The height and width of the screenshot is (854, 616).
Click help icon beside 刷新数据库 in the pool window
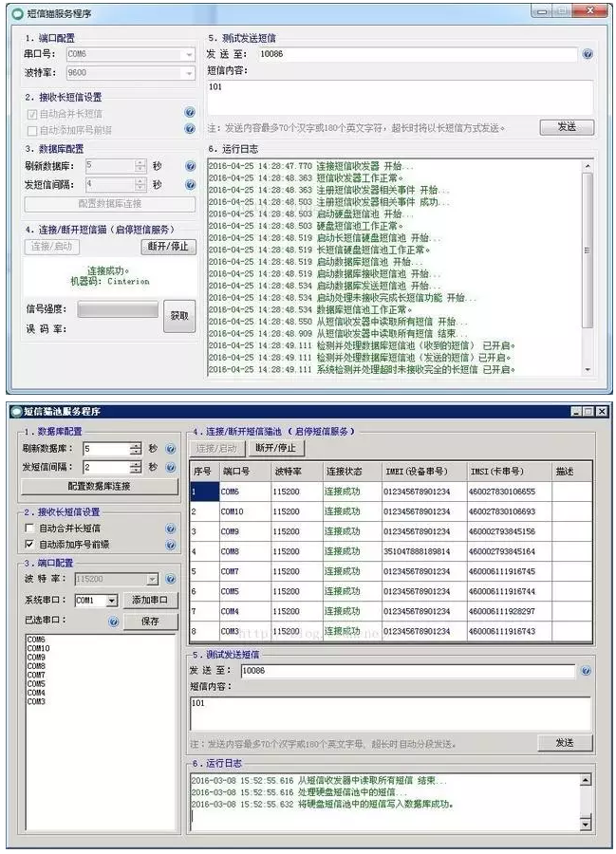pos(170,449)
